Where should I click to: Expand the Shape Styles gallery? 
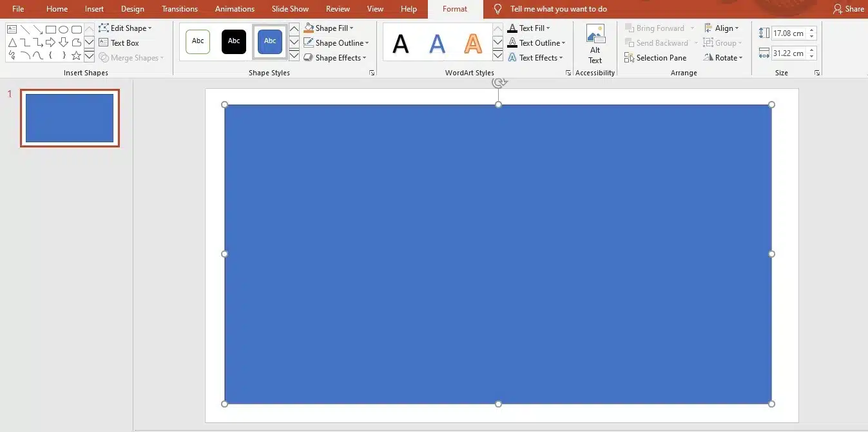pyautogui.click(x=293, y=55)
